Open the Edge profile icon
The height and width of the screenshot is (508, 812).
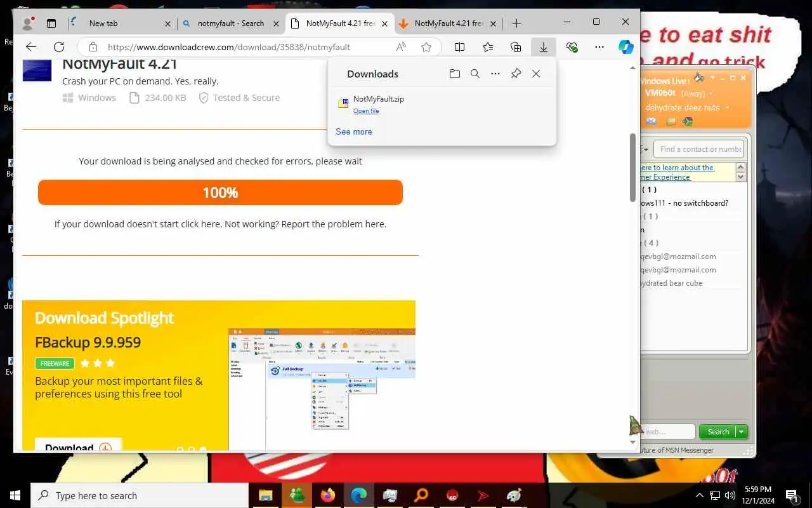coord(28,23)
